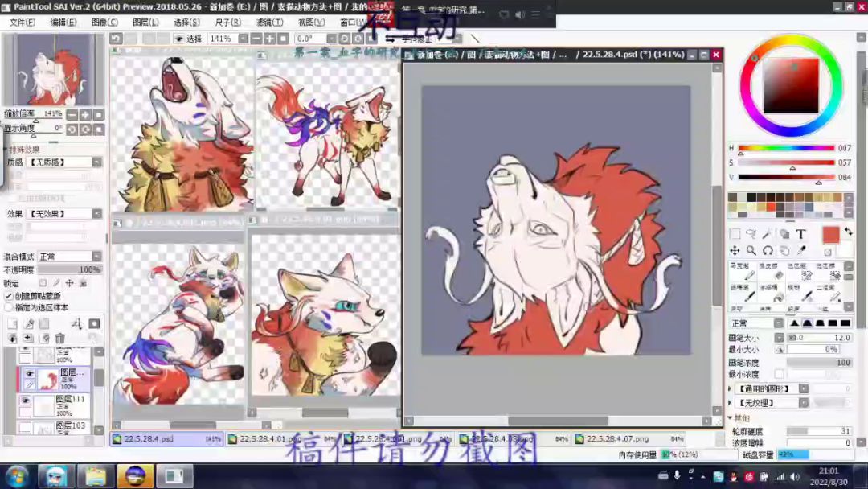868x489 pixels.
Task: Click navigator rotate clockwise button
Action: click(x=85, y=129)
